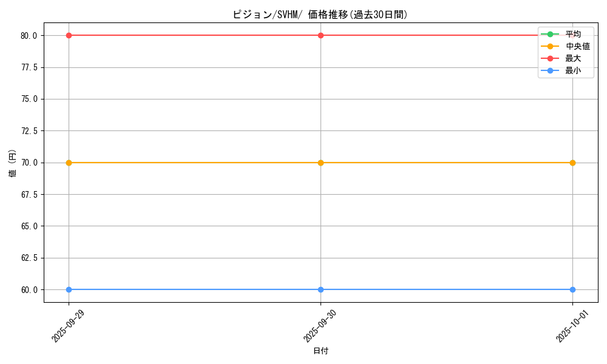
Task: Select the blue minimum point on 2025-10-01
Action: (x=572, y=289)
